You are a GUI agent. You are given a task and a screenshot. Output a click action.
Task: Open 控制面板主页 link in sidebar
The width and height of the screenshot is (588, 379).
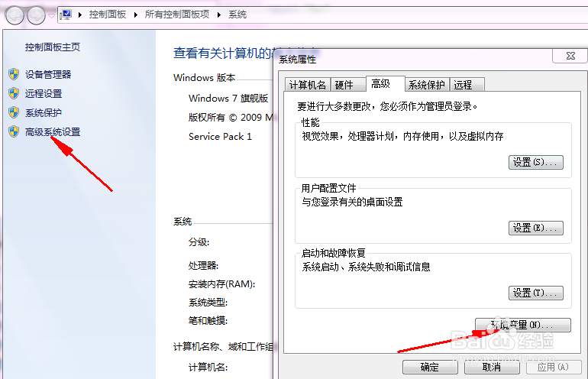pyautogui.click(x=53, y=47)
